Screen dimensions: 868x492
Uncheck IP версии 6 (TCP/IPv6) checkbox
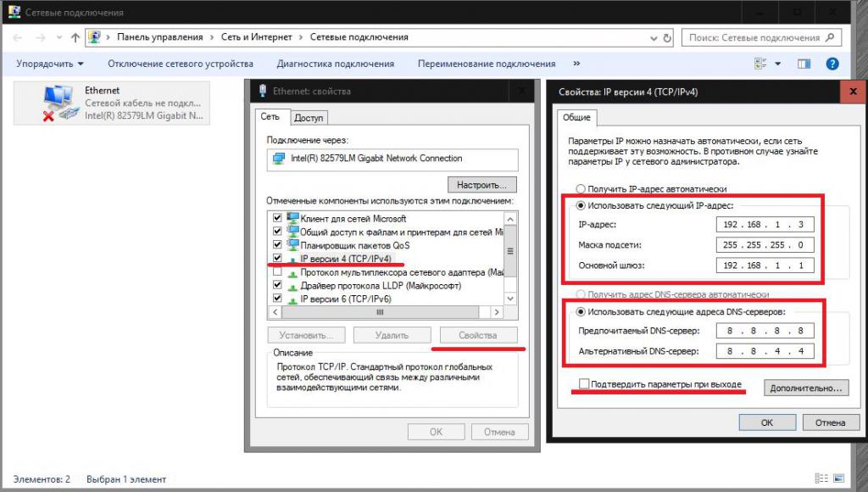277,299
